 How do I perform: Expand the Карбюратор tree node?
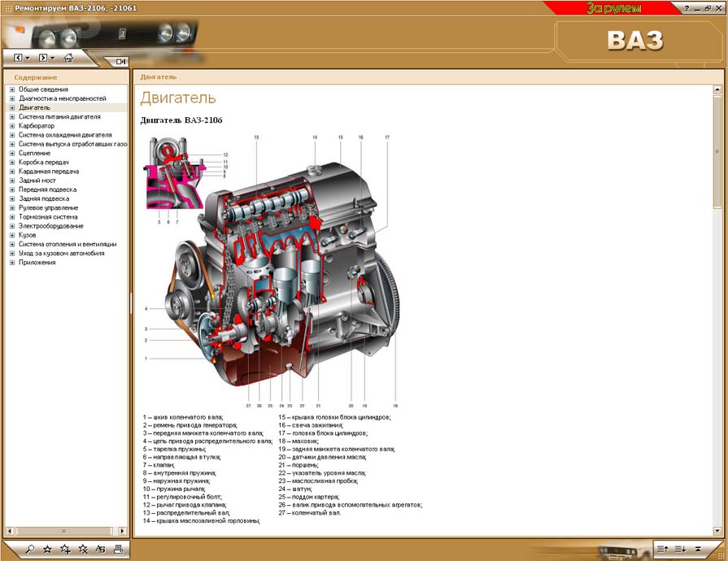[x=12, y=126]
